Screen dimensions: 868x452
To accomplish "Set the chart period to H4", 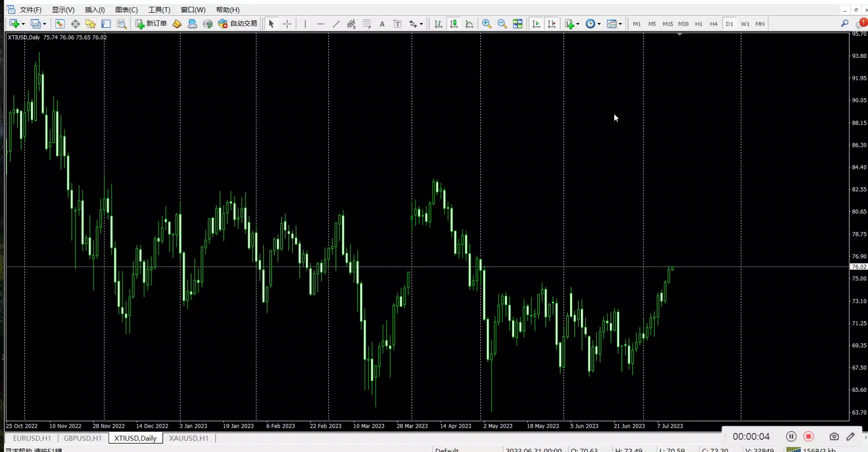I will coord(714,24).
